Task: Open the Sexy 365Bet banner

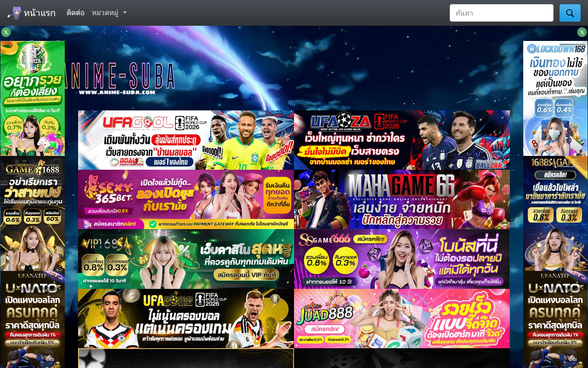Action: tap(186, 199)
